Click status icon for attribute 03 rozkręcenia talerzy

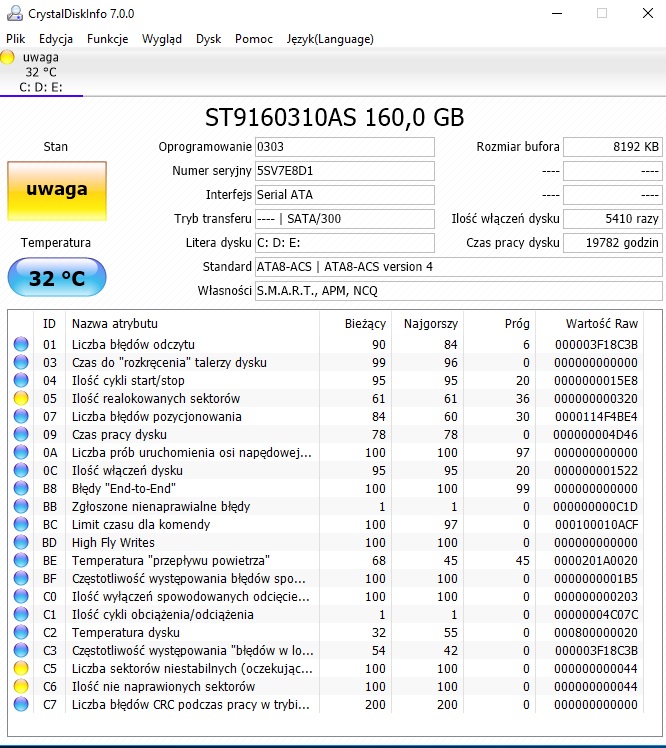click(x=21, y=362)
